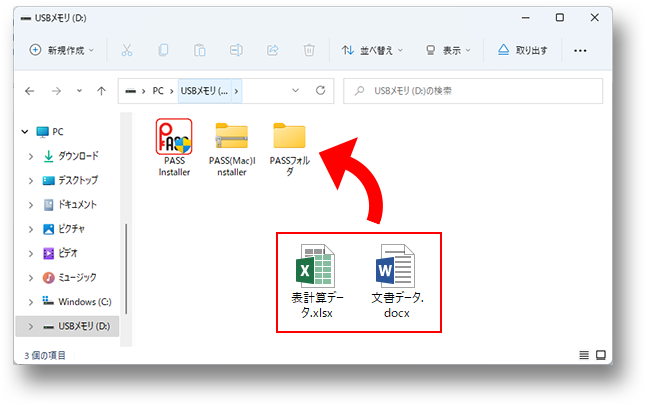Maximize the USBメモリ (D:) window
647x406 pixels.
[560, 18]
